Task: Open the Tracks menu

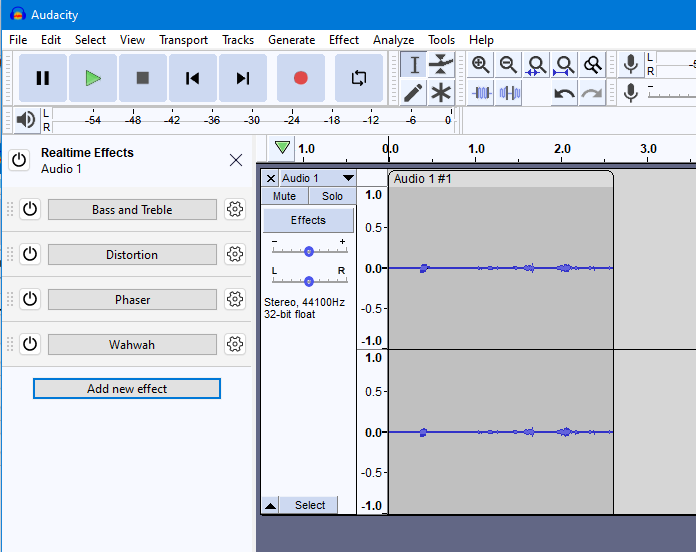Action: pos(238,40)
